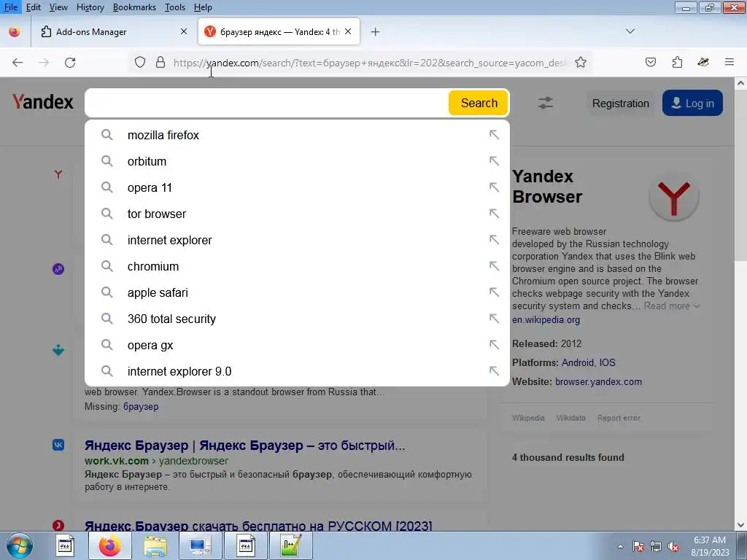747x560 pixels.
Task: Open Firefox from the taskbar
Action: coord(110,545)
